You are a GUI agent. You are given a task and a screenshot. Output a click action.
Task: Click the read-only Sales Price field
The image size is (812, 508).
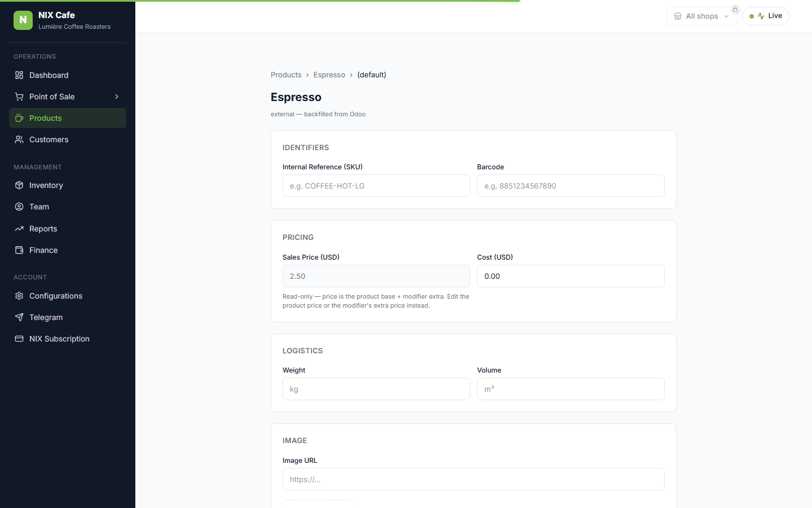(x=376, y=276)
